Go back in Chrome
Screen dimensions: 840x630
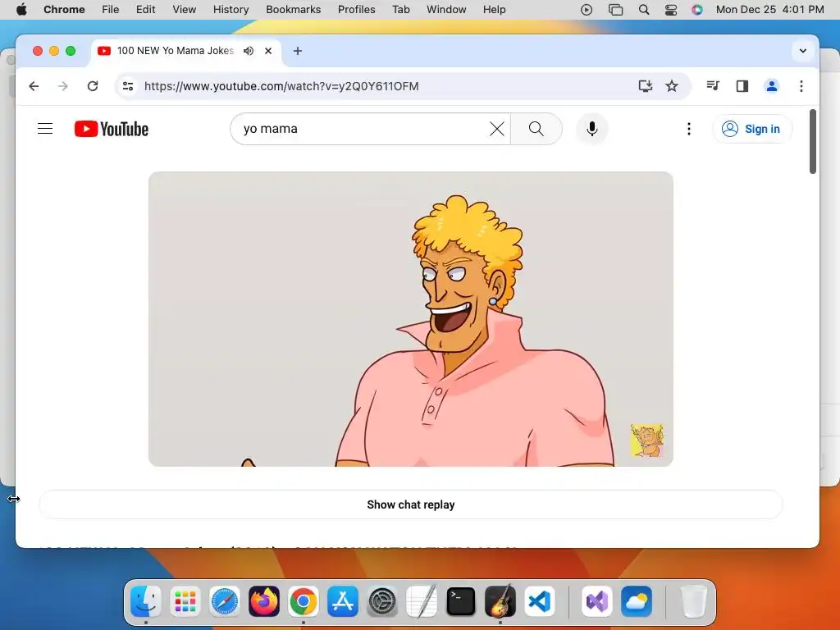(x=34, y=85)
